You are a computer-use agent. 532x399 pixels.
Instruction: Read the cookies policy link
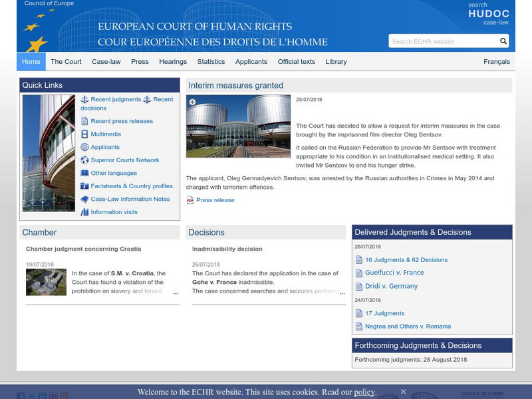(x=365, y=391)
